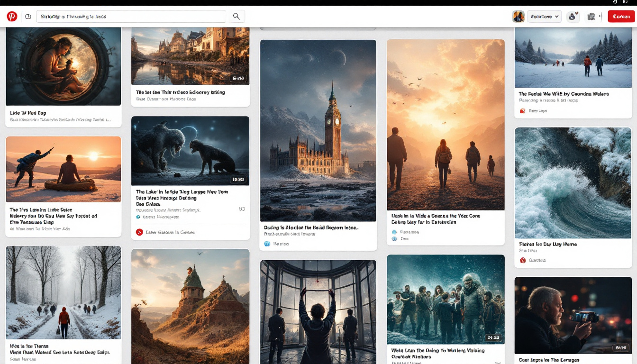Click the blue globe icon under Big Ben pin
This screenshot has width=637, height=364.
click(x=267, y=244)
